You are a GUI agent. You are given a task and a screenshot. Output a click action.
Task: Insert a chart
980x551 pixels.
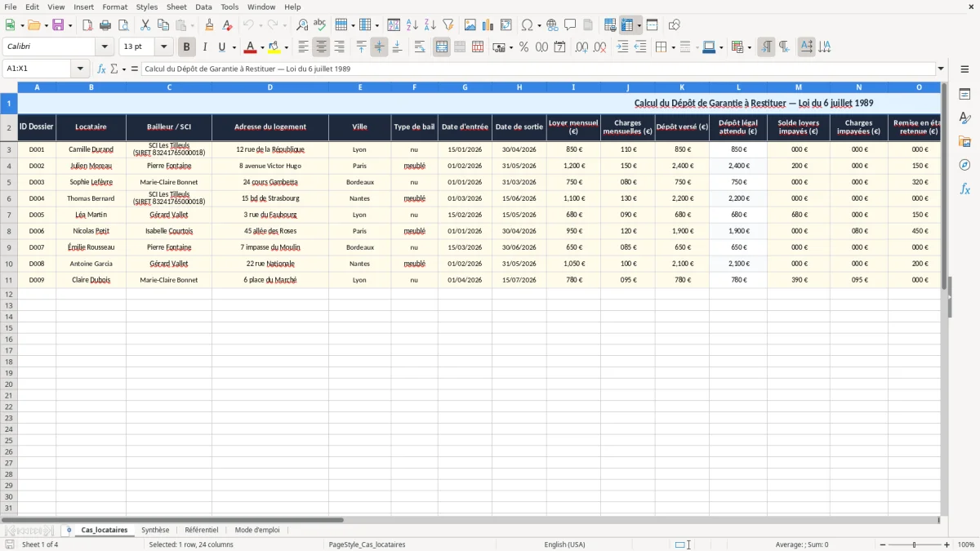click(x=488, y=25)
